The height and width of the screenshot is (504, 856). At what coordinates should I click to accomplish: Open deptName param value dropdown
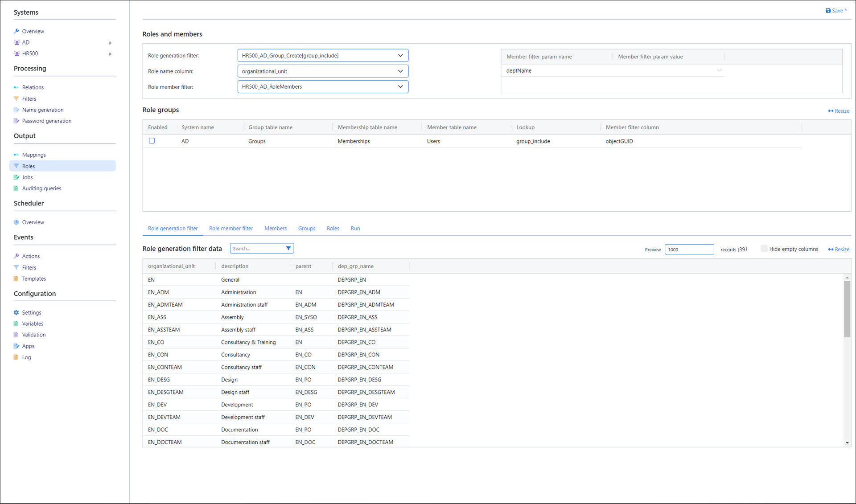719,70
